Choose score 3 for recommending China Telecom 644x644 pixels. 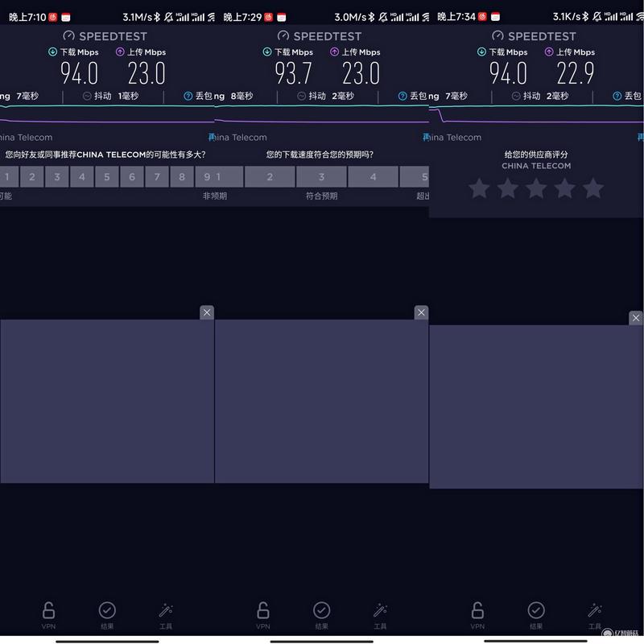(57, 176)
